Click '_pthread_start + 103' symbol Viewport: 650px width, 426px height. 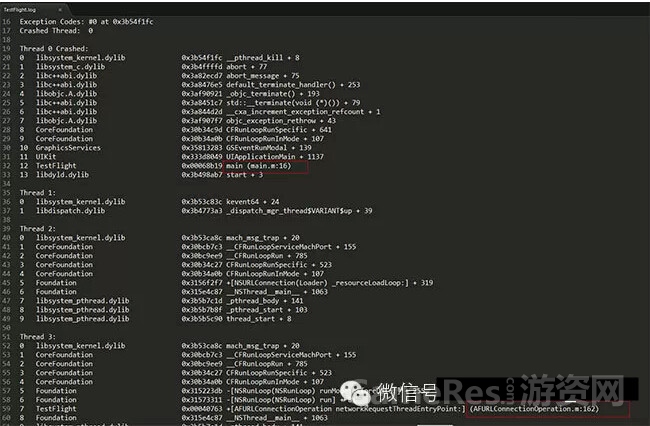pos(267,310)
